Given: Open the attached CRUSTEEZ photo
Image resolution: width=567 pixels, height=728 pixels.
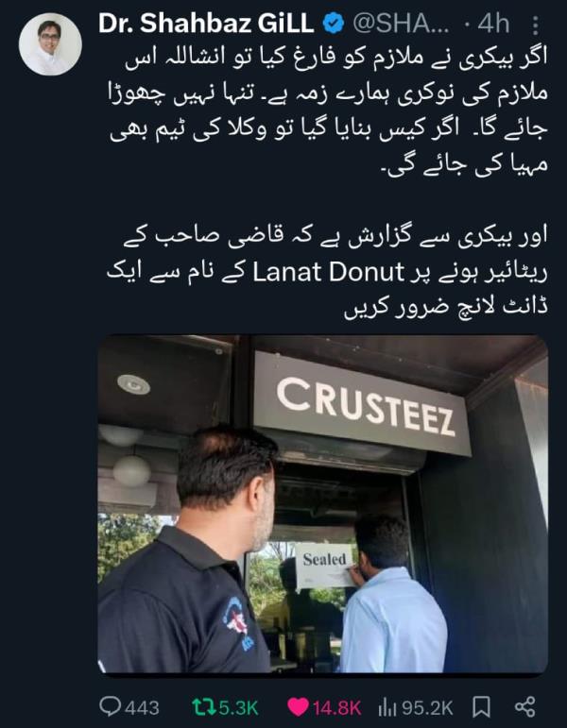Looking at the screenshot, I should (323, 504).
